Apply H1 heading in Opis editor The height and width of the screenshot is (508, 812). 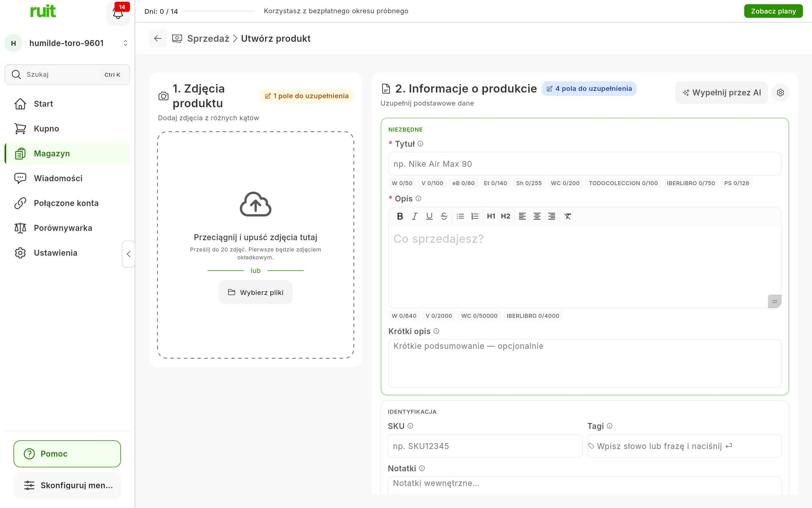pyautogui.click(x=491, y=216)
